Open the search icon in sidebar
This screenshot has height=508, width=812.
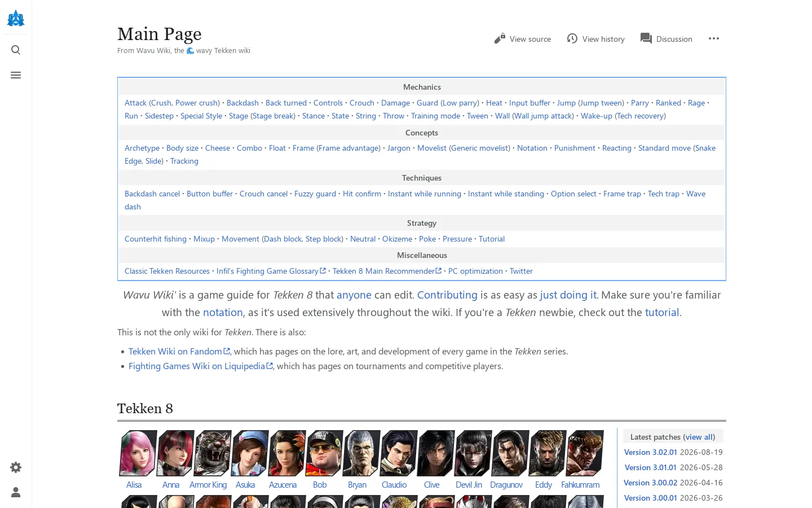coord(16,50)
